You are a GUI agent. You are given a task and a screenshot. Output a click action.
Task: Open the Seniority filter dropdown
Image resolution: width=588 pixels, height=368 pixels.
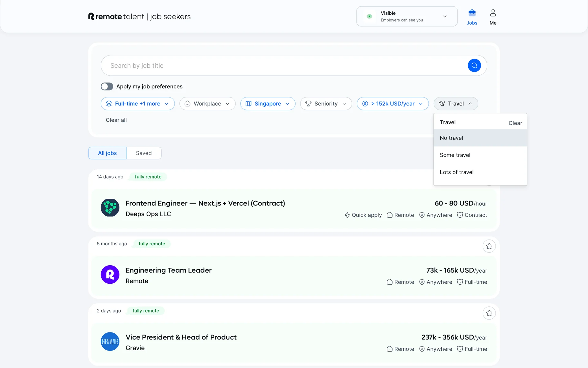(326, 104)
